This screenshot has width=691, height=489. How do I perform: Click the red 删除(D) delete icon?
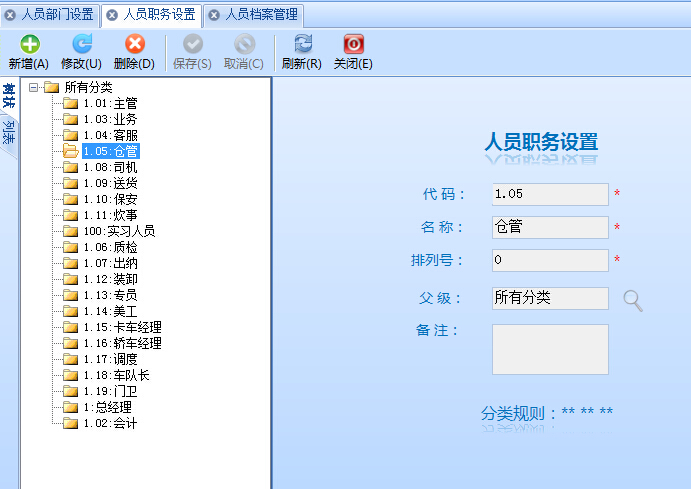click(135, 44)
